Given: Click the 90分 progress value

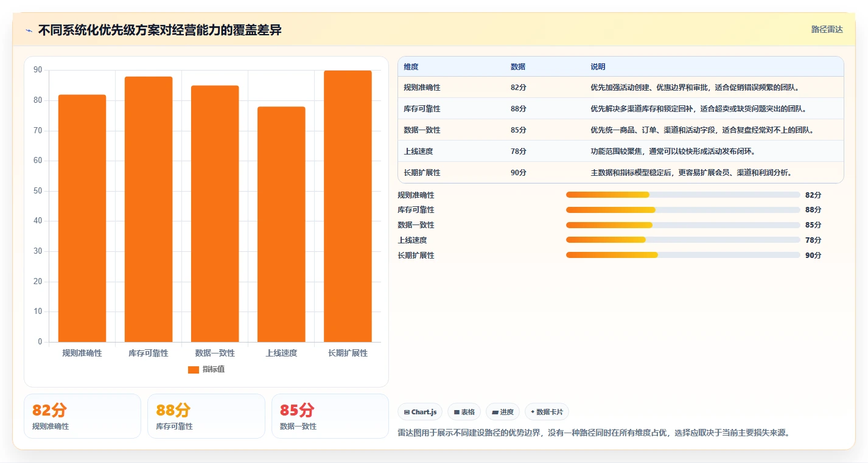Looking at the screenshot, I should pos(813,256).
